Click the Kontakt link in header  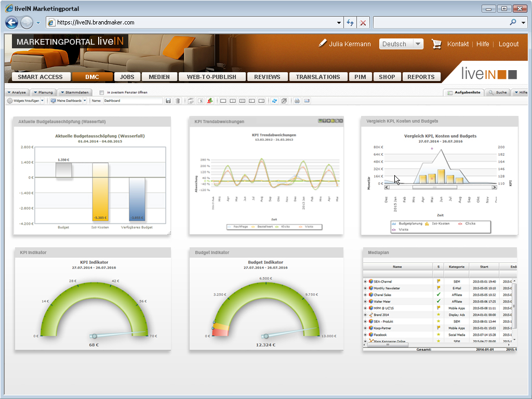[x=458, y=44]
